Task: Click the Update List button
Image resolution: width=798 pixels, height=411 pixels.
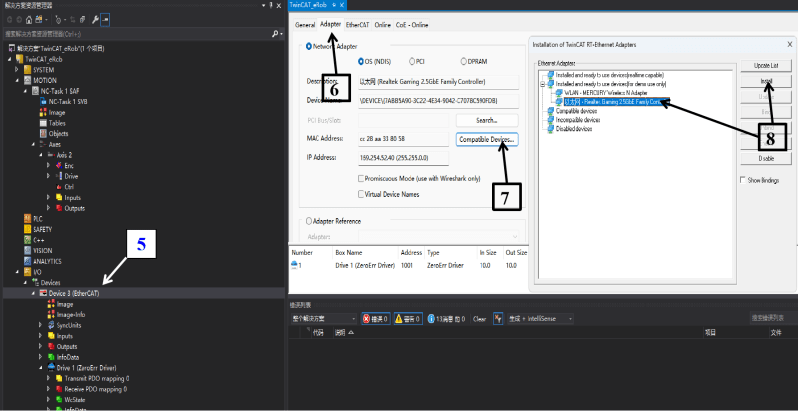Action: [x=766, y=66]
